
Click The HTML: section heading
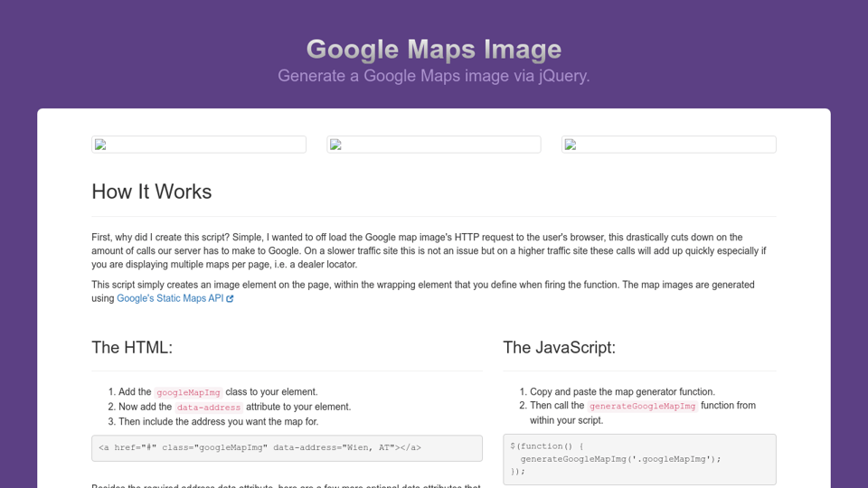[132, 348]
